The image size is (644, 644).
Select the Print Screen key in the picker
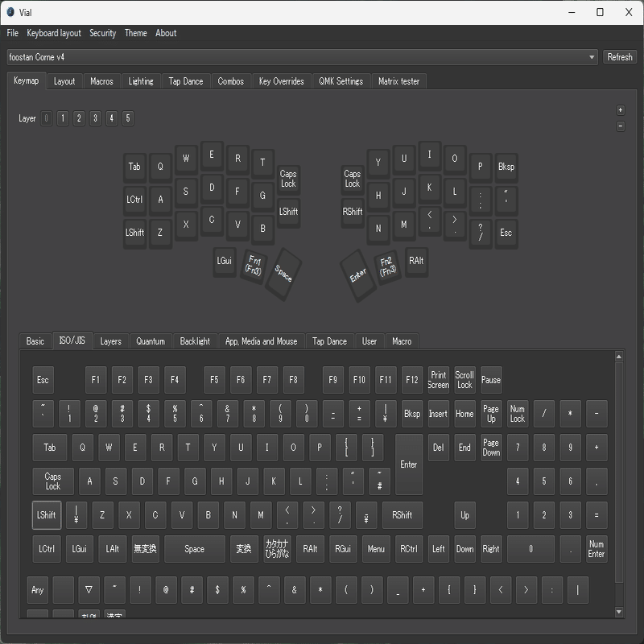coord(437,380)
